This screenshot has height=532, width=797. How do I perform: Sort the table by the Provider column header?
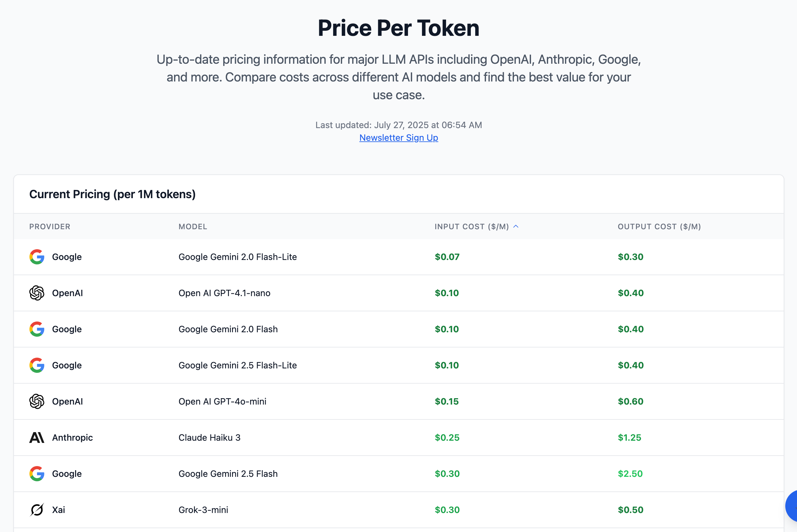tap(50, 227)
